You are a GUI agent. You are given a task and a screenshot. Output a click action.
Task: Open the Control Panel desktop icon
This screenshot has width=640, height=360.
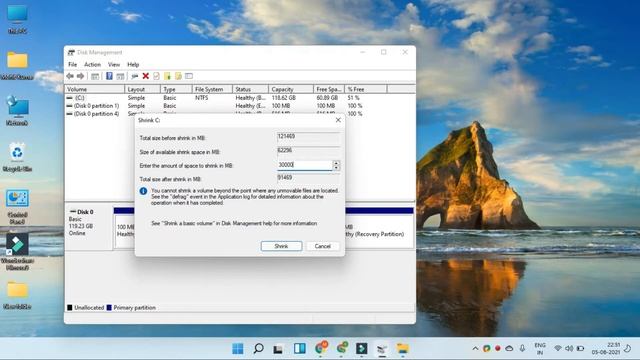pyautogui.click(x=17, y=207)
